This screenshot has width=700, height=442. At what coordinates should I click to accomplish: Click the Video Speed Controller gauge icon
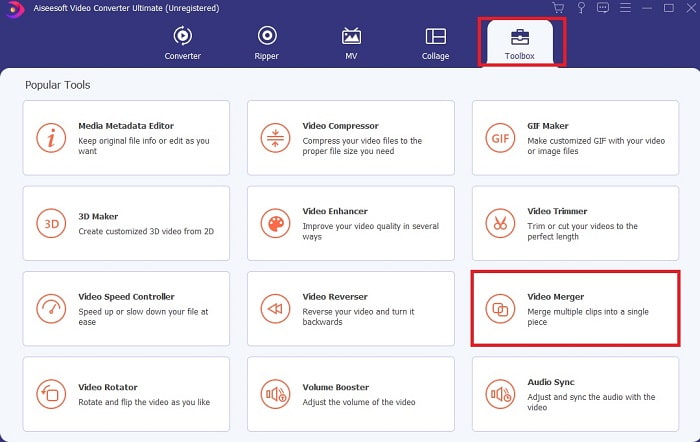tap(51, 309)
